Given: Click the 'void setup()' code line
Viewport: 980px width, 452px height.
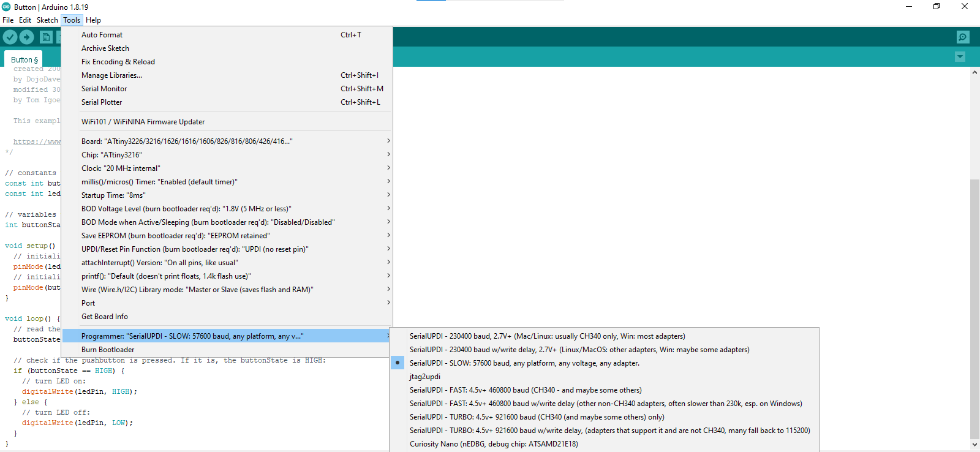Looking at the screenshot, I should [30, 246].
